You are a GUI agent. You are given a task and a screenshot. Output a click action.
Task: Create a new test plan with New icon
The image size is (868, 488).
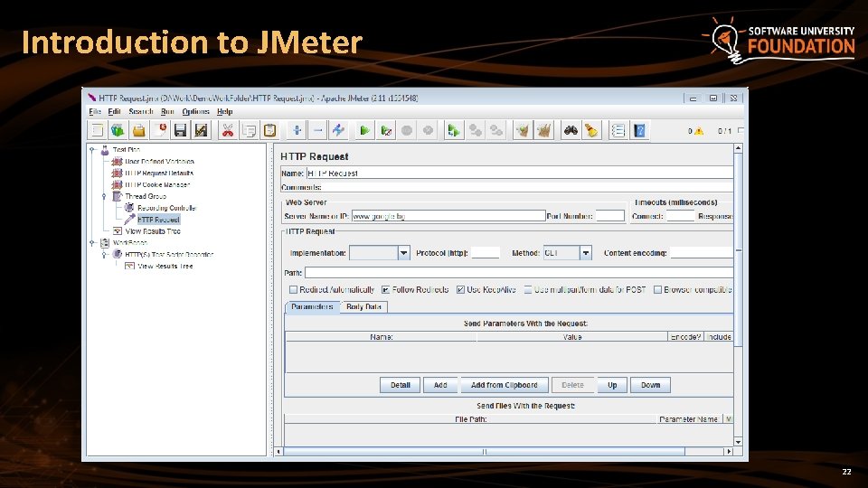[x=97, y=130]
